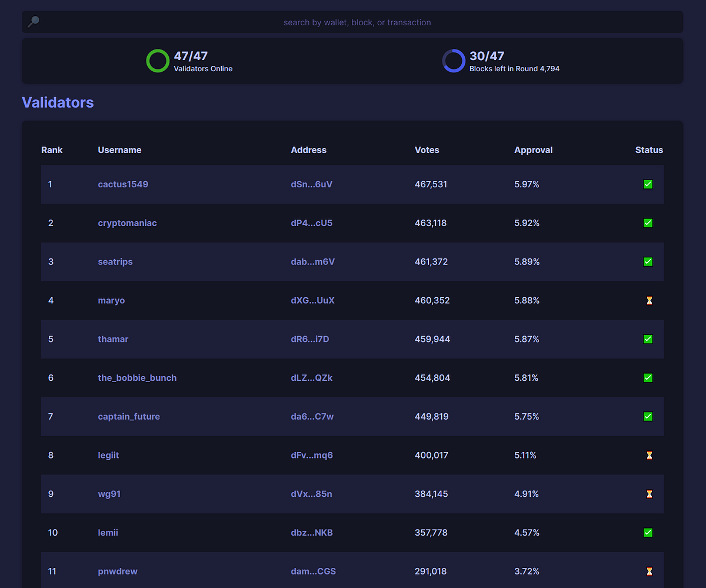The width and height of the screenshot is (706, 588).
Task: Open wallet address dXG...UuX
Action: click(312, 301)
